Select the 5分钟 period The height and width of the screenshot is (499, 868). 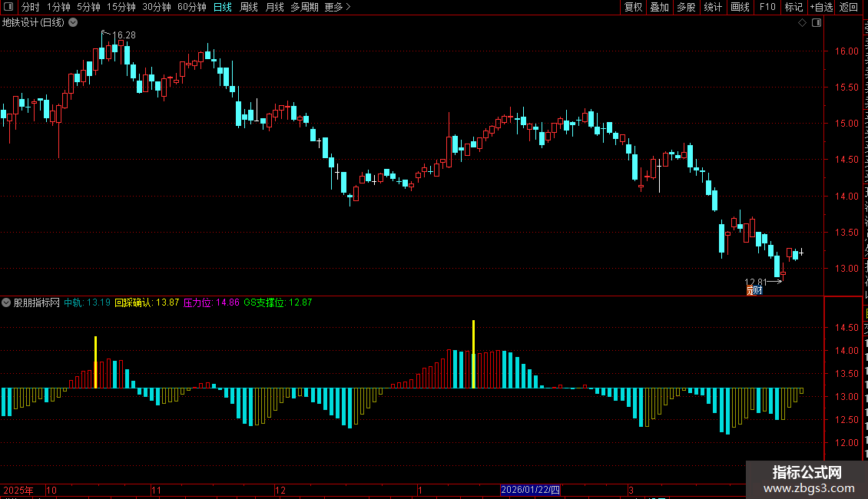tap(88, 7)
